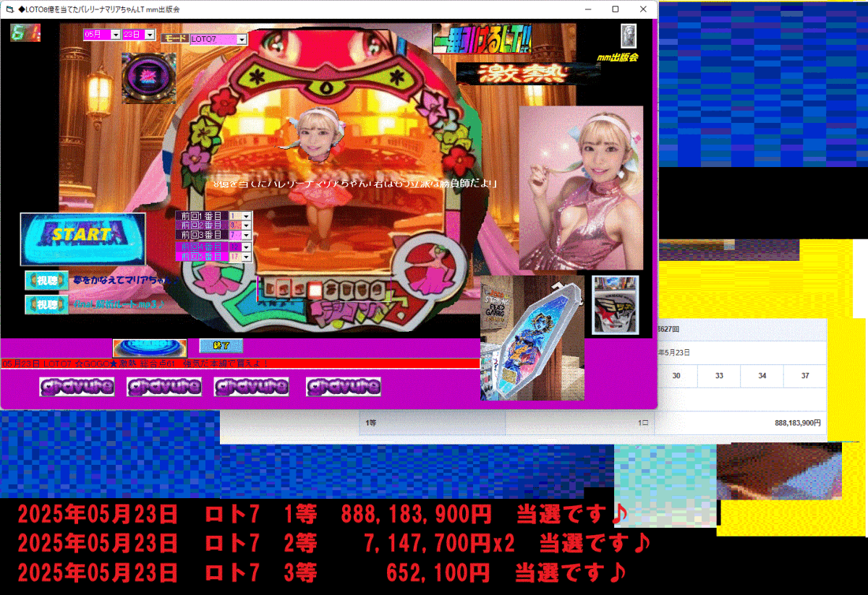Click the 前回5番目 label
This screenshot has height=595, width=868.
click(x=201, y=257)
